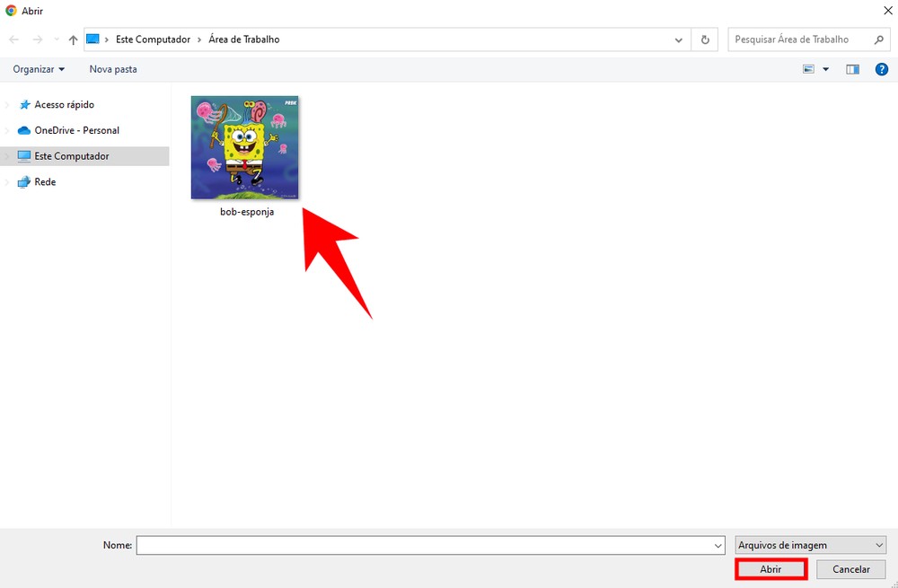Expand the Acesso rápido tree node
898x588 pixels.
tap(7, 105)
